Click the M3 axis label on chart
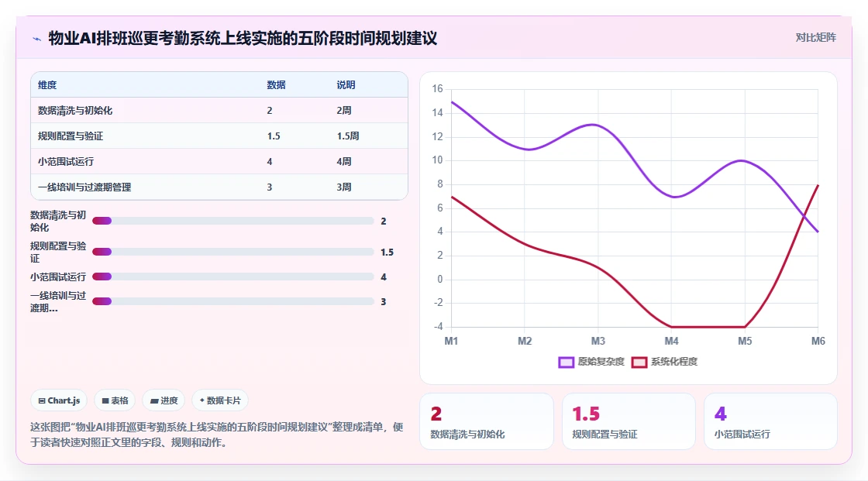Image resolution: width=868 pixels, height=481 pixels. tap(598, 341)
